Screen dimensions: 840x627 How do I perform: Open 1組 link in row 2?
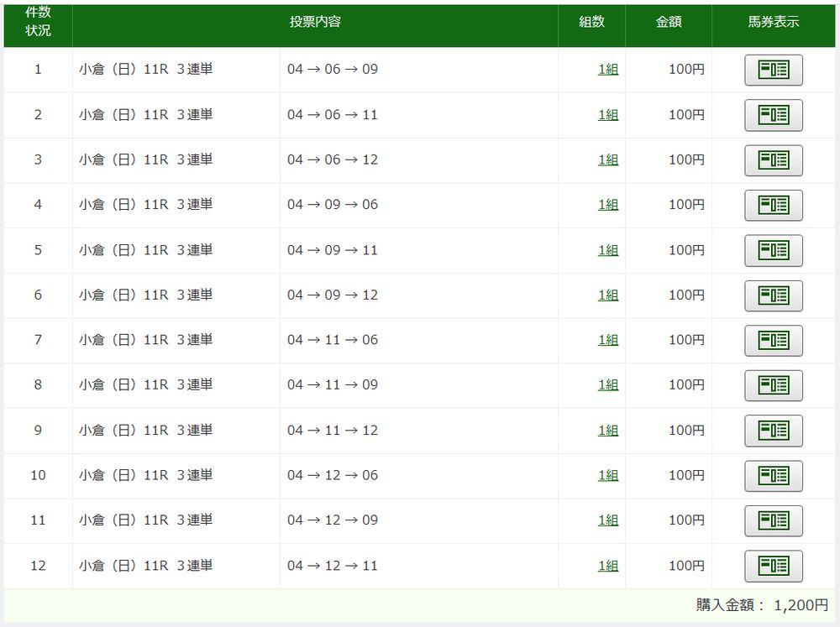point(608,115)
